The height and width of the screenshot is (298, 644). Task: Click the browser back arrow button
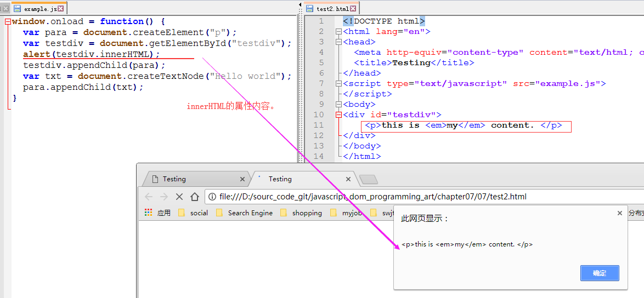point(149,197)
